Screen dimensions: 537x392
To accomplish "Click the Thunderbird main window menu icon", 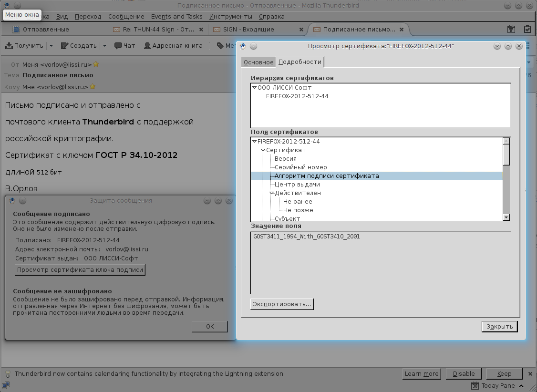I will 7,5.
